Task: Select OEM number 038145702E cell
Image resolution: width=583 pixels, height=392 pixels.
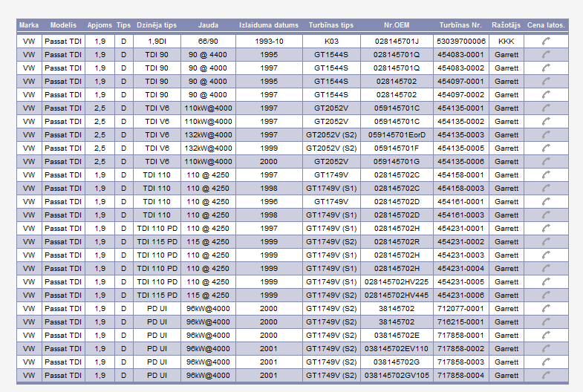Action: click(397, 336)
